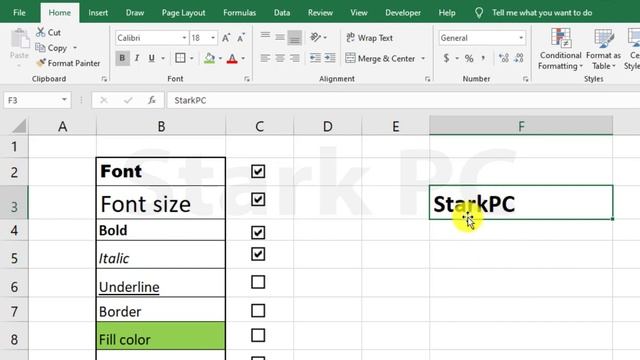Expand Merge & Center dropdown arrow

(x=423, y=58)
